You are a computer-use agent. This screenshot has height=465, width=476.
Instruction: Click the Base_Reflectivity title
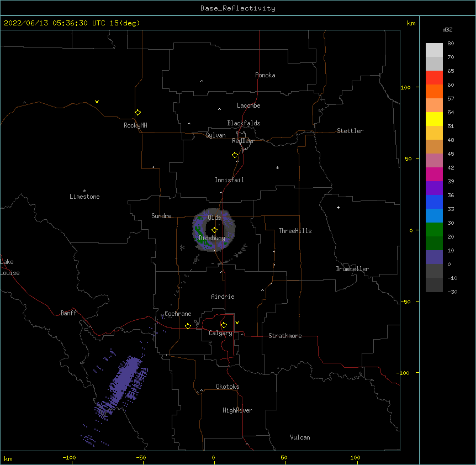pyautogui.click(x=238, y=8)
